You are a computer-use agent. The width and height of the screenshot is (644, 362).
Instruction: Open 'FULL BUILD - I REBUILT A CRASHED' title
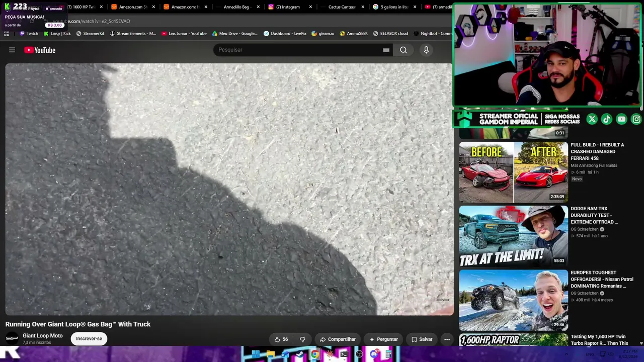tap(597, 151)
